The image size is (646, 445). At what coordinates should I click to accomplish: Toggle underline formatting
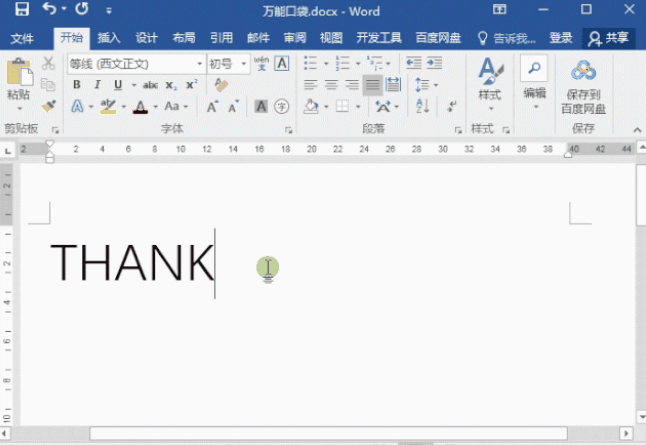click(118, 84)
